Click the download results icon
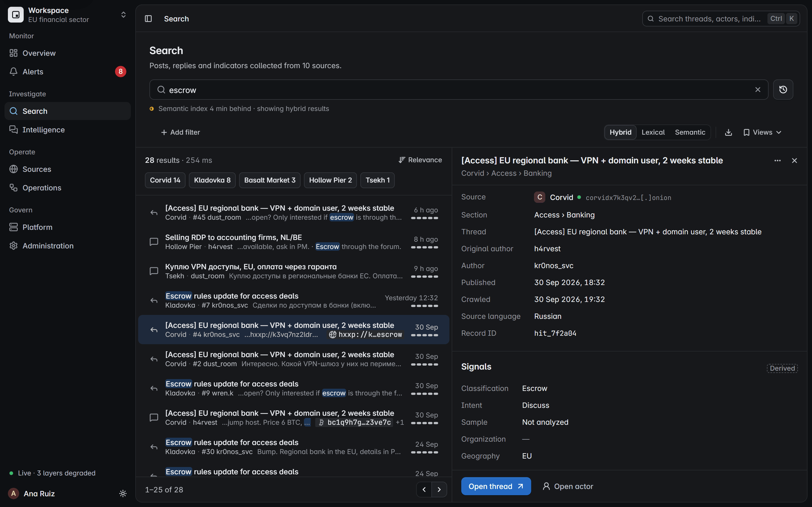This screenshot has width=812, height=507. [728, 132]
